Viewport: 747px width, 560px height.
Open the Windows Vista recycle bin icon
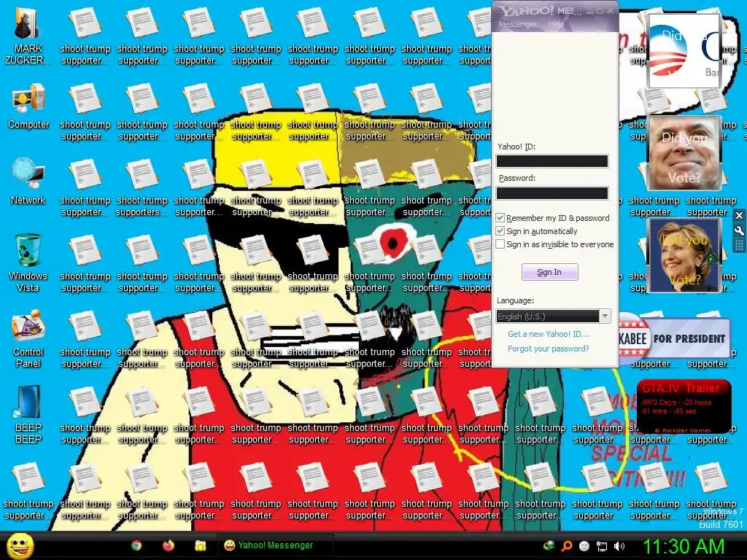[28, 262]
